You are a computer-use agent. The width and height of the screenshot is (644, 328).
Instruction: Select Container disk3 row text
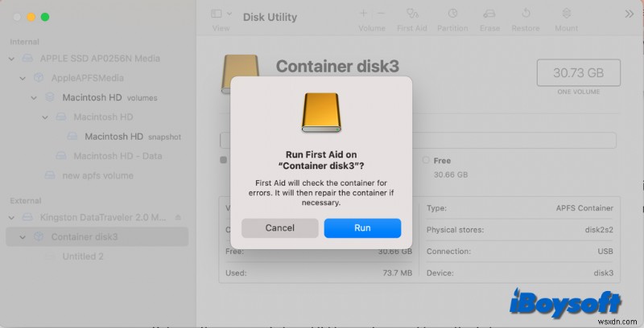point(85,237)
